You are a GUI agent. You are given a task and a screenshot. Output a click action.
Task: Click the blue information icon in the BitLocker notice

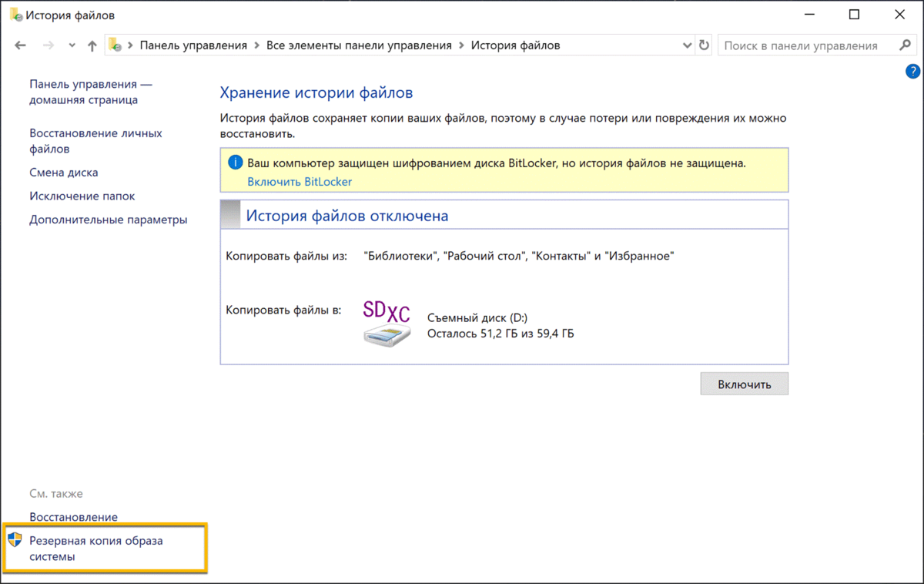[235, 162]
